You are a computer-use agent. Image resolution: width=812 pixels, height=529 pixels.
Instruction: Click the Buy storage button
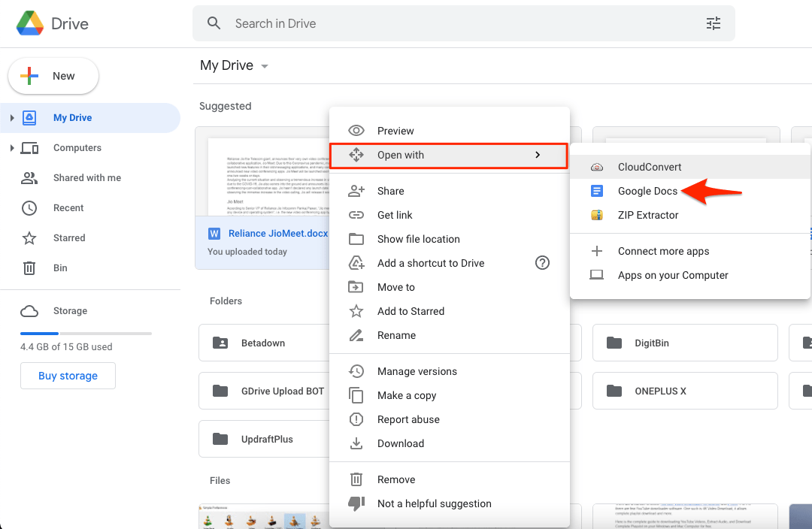click(68, 376)
